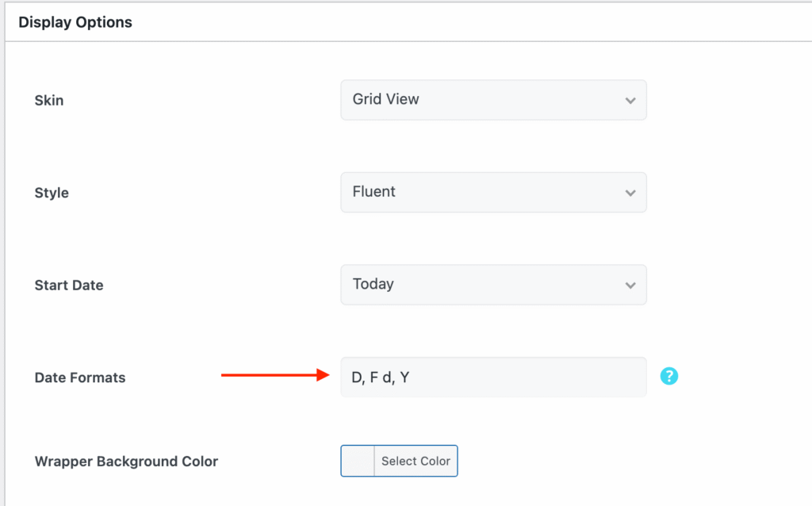Click inside the Date Formats input field
This screenshot has height=506, width=812.
[x=493, y=377]
